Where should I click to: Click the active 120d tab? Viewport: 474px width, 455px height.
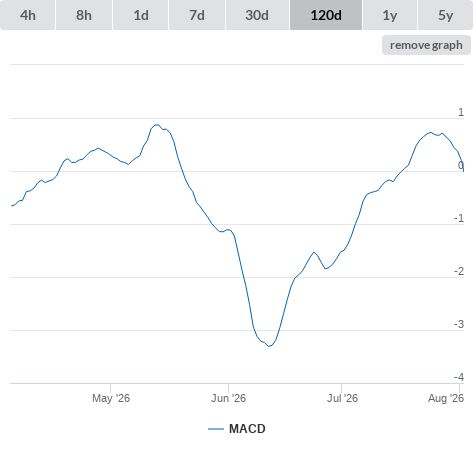tap(326, 15)
